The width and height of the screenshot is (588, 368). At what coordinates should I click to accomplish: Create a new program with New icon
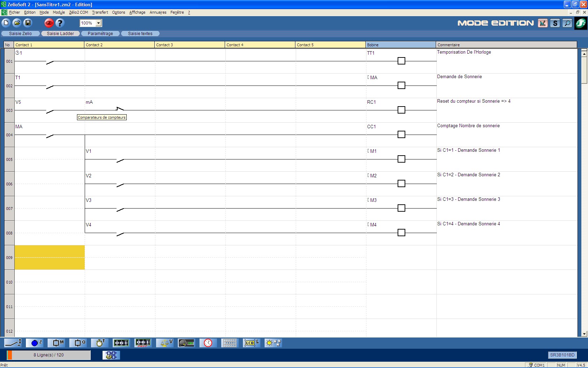pyautogui.click(x=6, y=23)
